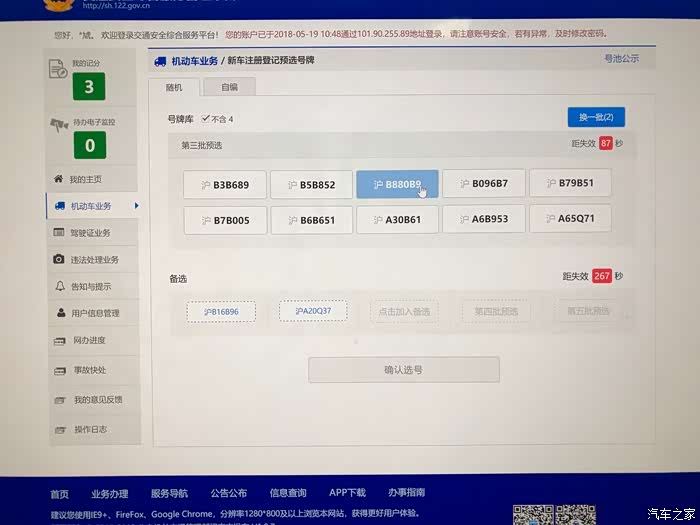This screenshot has height=525, width=700.
Task: Click the 我的记分 clipboard icon
Action: coord(60,70)
